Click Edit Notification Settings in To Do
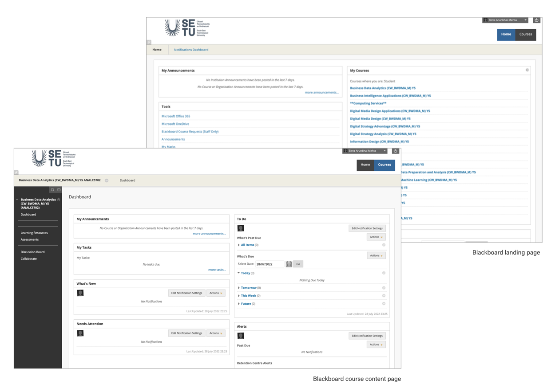 click(367, 228)
